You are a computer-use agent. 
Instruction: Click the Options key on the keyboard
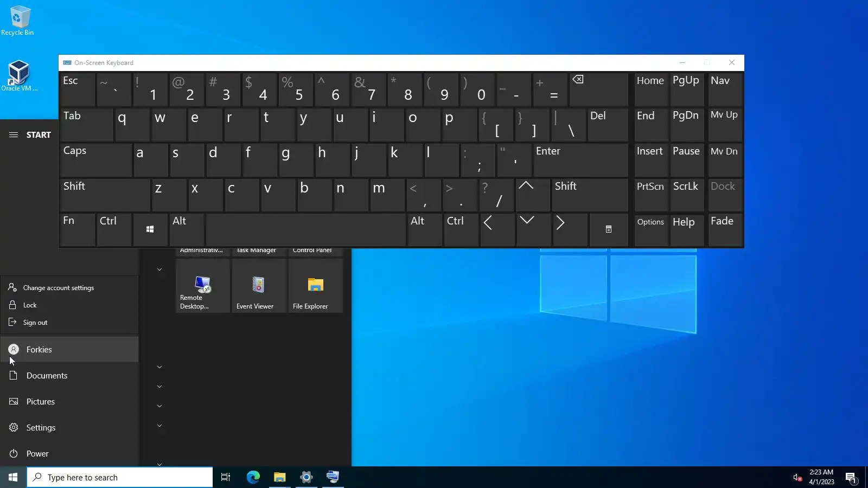(x=651, y=229)
